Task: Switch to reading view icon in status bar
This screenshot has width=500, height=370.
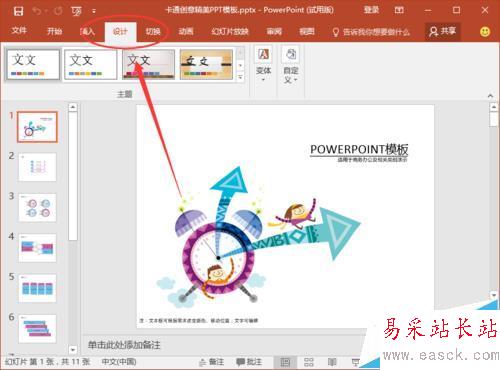Action: tap(332, 362)
